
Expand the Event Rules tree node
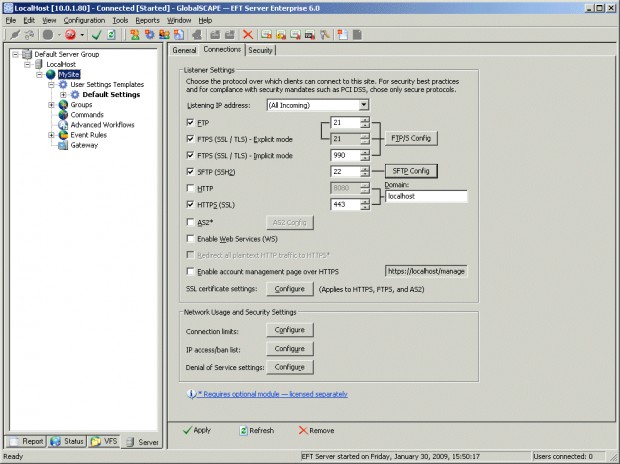51,135
